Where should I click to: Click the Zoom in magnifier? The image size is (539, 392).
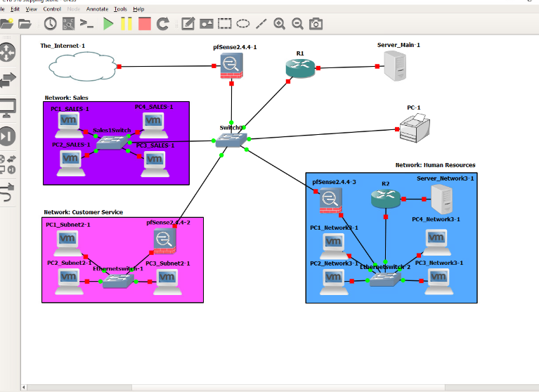[279, 24]
